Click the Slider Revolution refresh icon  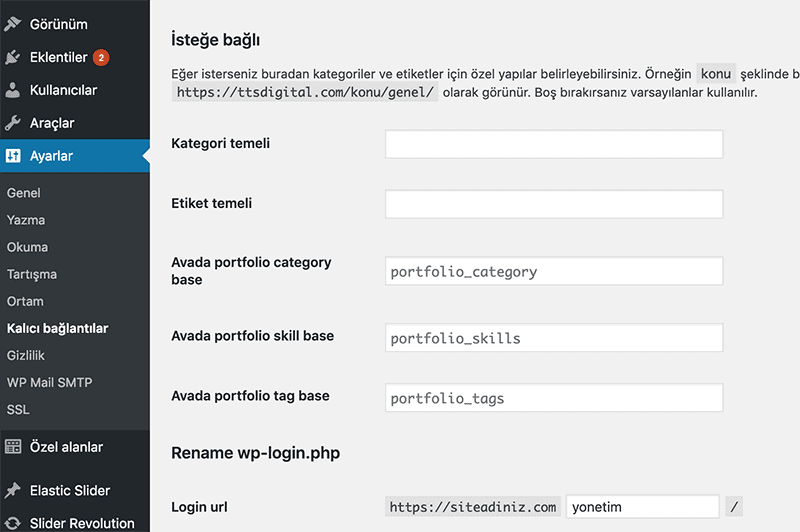(x=12, y=523)
